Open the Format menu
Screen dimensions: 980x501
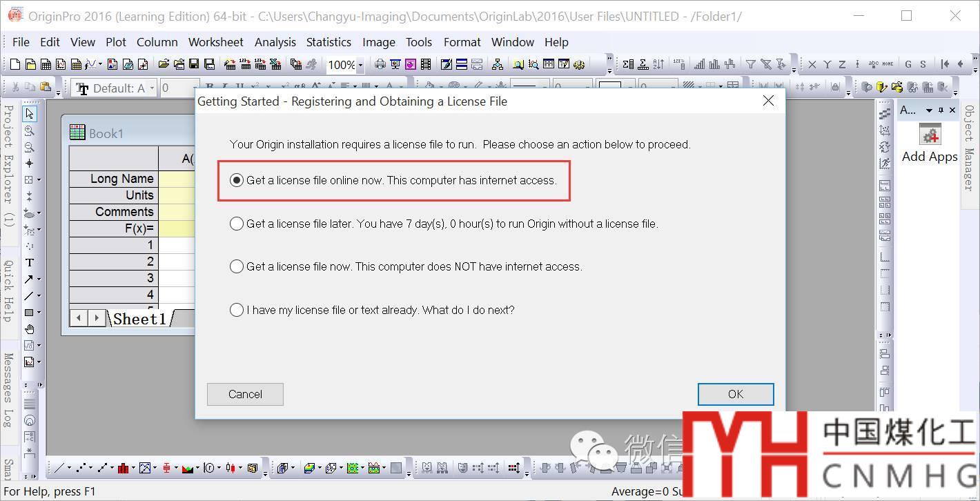tap(462, 42)
